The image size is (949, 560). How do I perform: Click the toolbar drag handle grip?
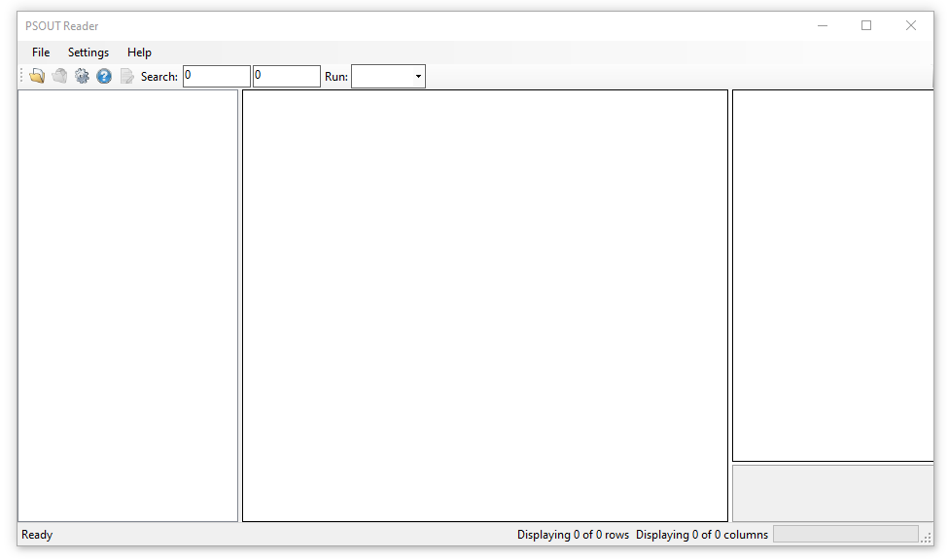click(21, 76)
